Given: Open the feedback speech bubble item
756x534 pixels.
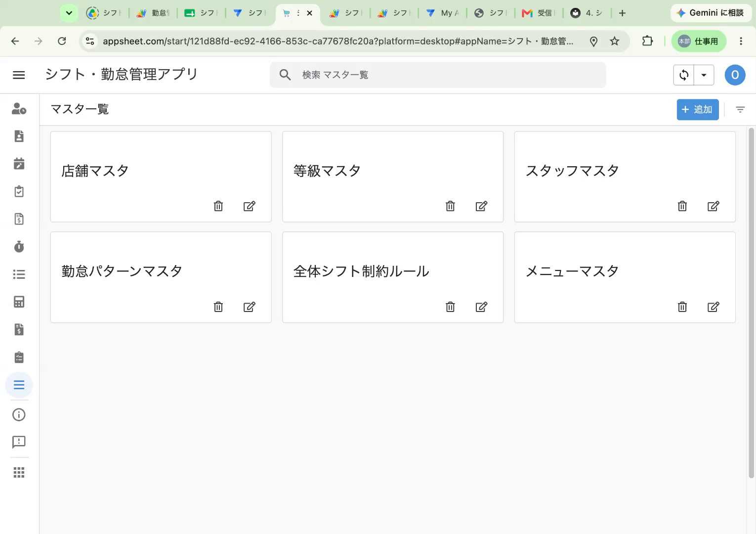Looking at the screenshot, I should click(x=19, y=442).
